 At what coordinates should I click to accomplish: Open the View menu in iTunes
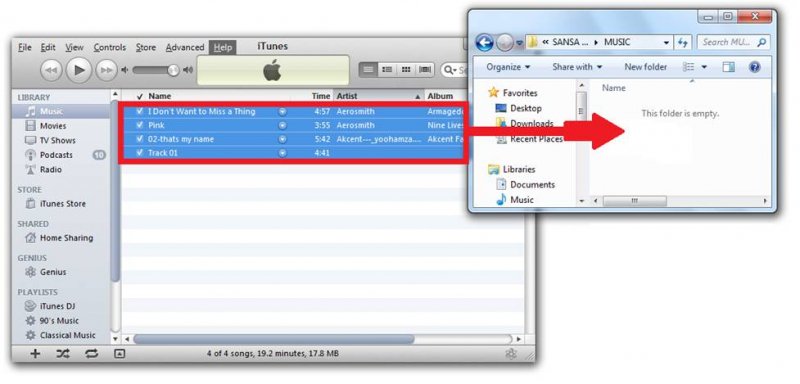click(x=74, y=47)
